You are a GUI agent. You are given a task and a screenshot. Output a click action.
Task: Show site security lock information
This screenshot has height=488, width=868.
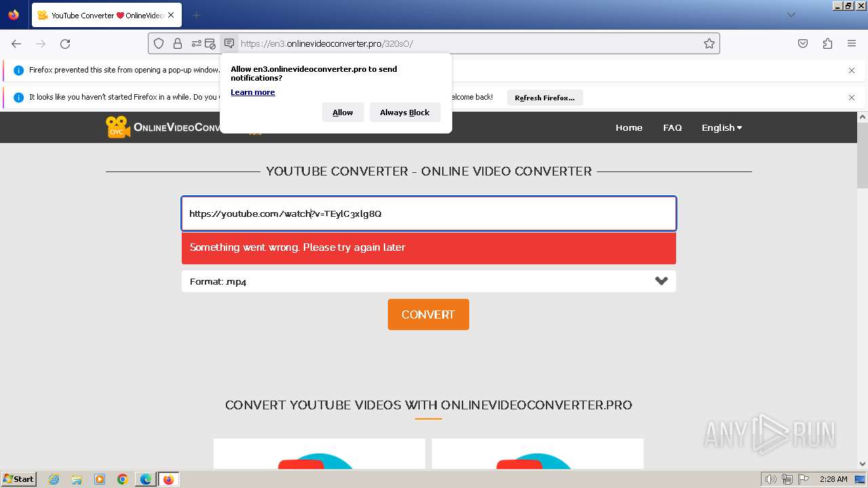178,43
